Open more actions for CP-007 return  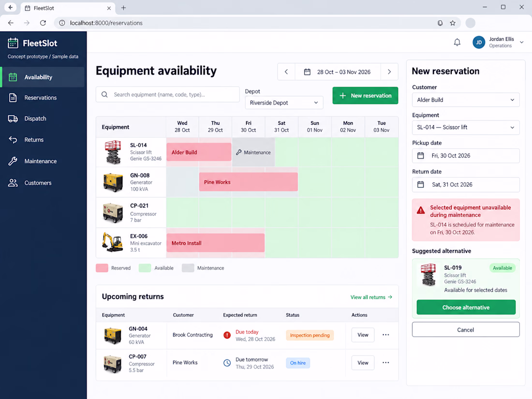click(x=386, y=363)
